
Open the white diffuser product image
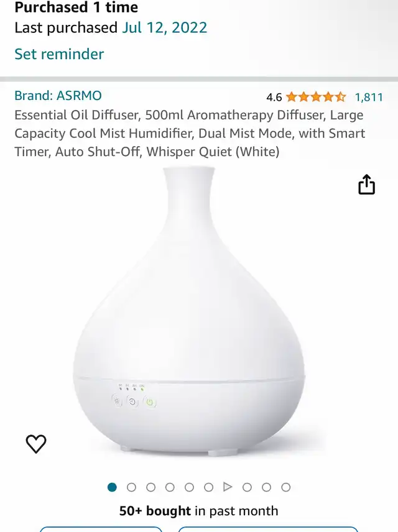[x=189, y=311]
